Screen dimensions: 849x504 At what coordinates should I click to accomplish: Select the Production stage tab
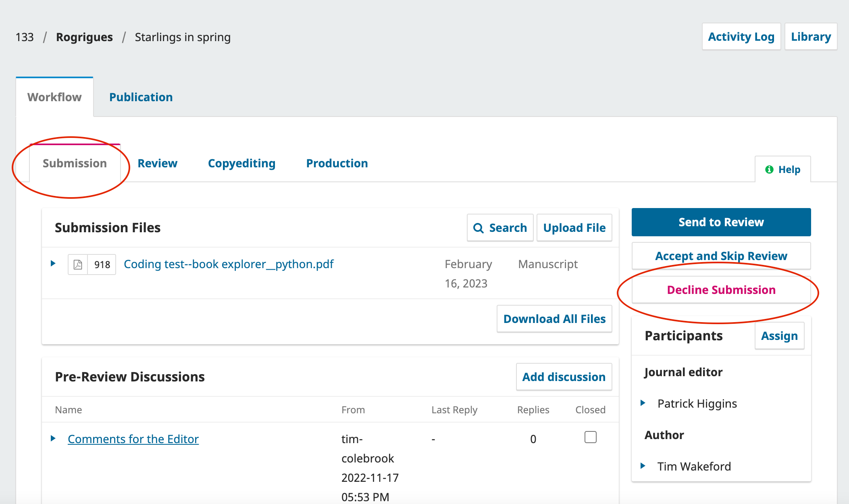[337, 163]
